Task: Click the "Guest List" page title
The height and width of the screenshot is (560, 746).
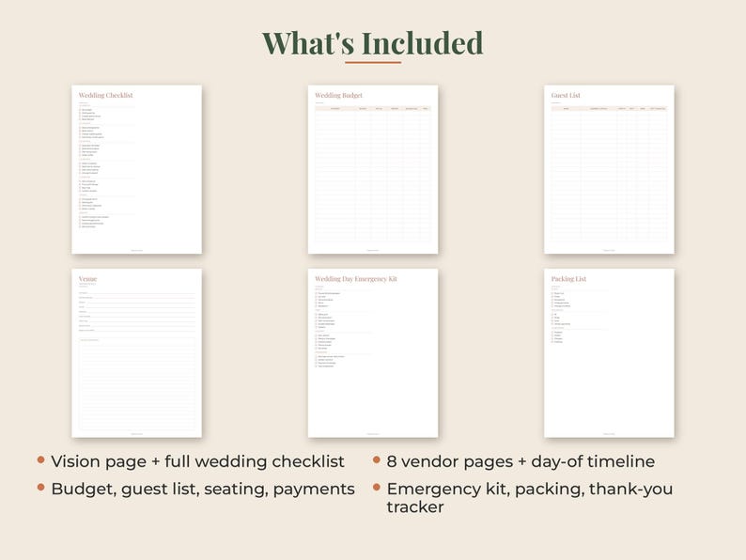Action: 566,95
